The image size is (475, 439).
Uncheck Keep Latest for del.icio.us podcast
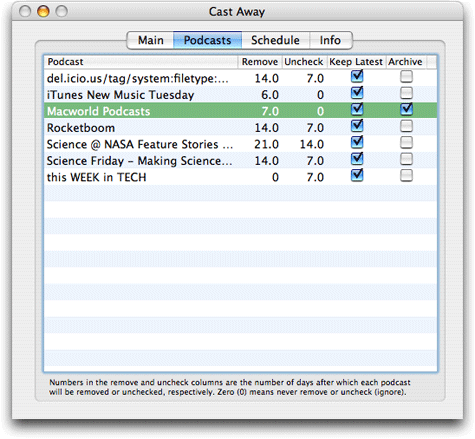tap(357, 77)
